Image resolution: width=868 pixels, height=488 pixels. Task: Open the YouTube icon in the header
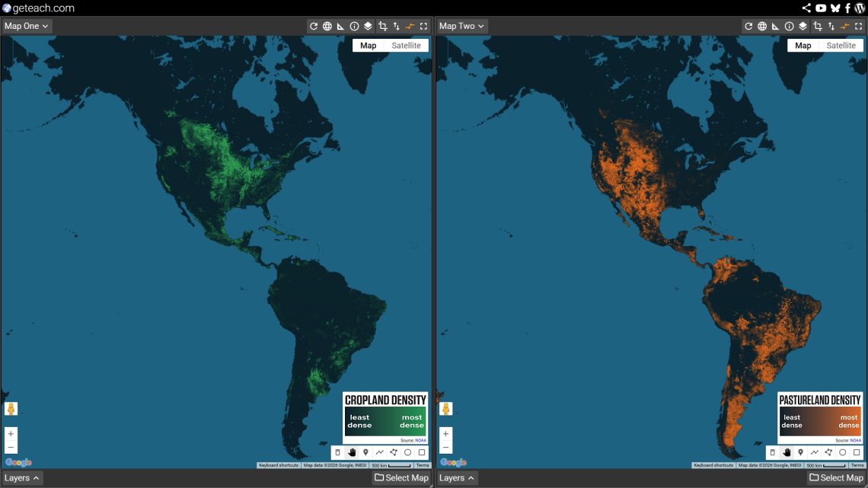click(x=821, y=8)
